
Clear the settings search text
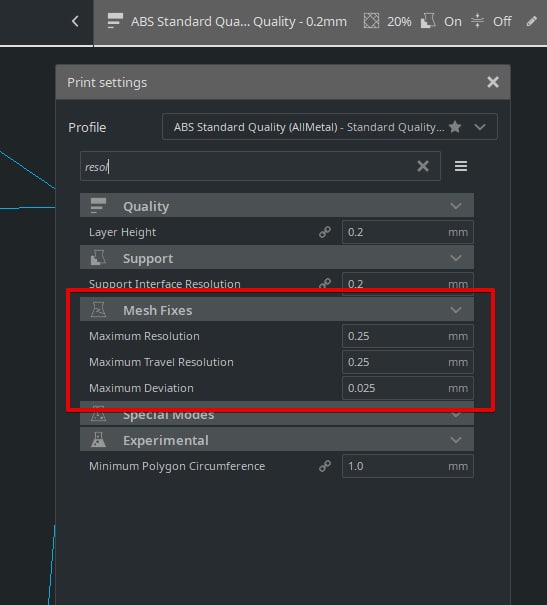[x=423, y=166]
